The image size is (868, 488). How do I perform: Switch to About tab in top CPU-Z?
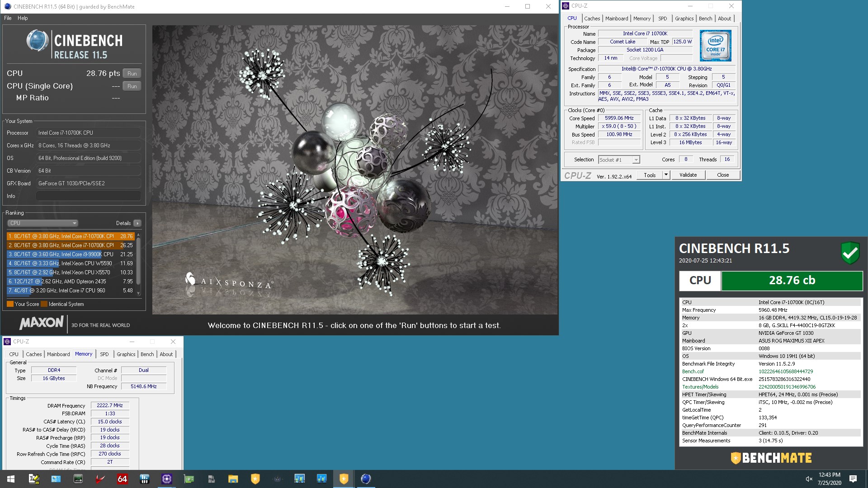click(x=724, y=19)
